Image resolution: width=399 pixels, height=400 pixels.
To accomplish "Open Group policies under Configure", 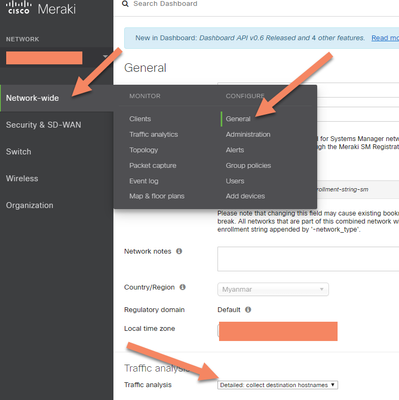I will 248,165.
